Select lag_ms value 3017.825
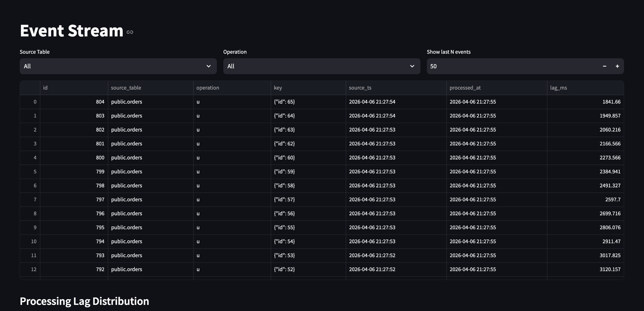The height and width of the screenshot is (311, 644). (x=585, y=255)
